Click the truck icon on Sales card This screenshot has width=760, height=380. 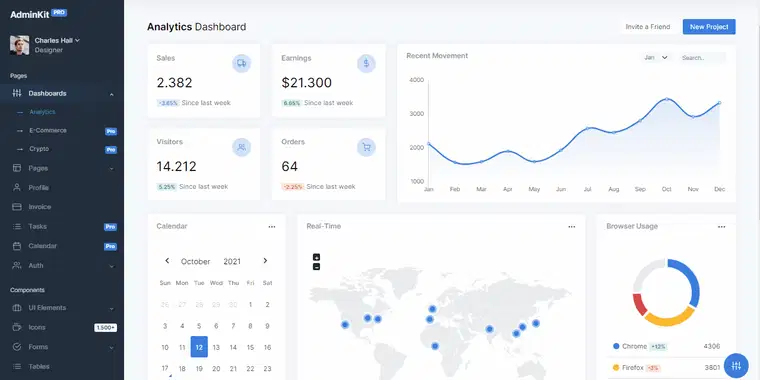tap(241, 63)
